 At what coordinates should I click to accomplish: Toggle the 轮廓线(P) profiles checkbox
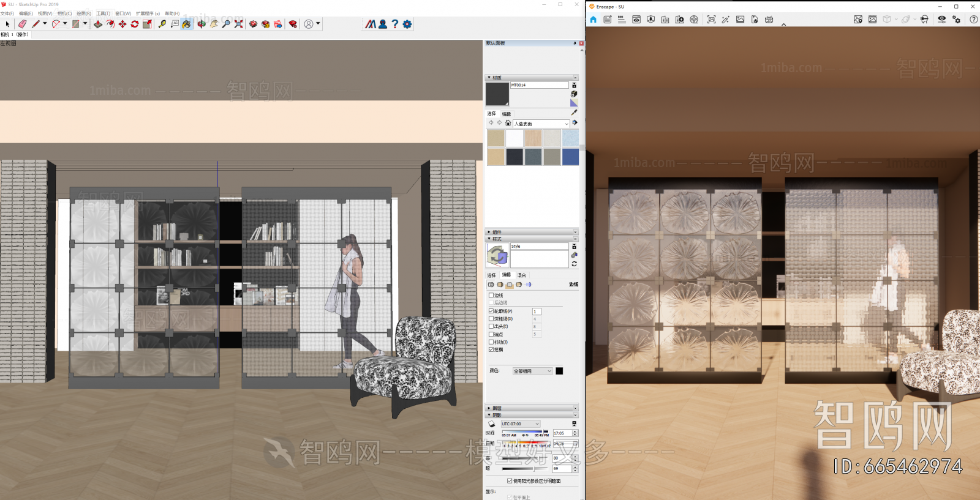click(491, 311)
